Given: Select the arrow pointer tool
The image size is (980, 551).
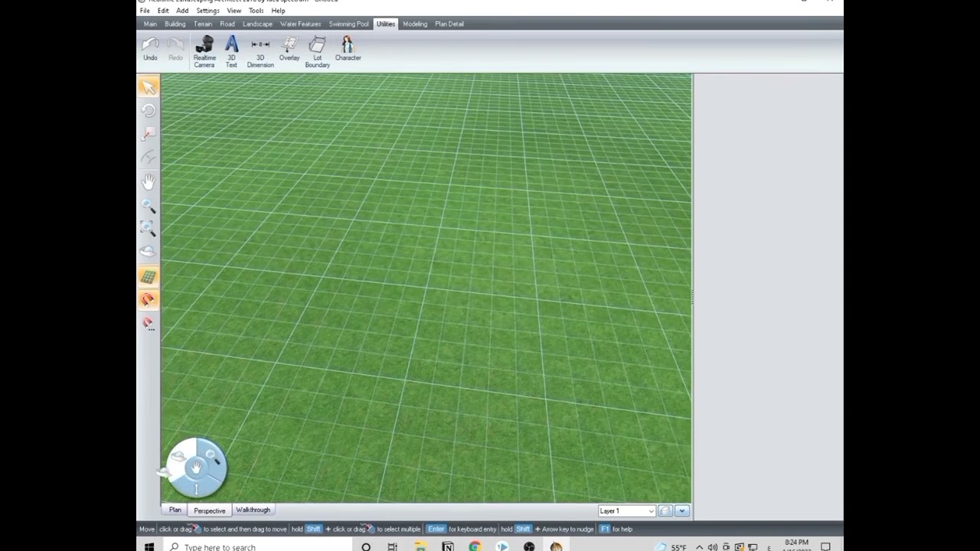Looking at the screenshot, I should (x=149, y=87).
